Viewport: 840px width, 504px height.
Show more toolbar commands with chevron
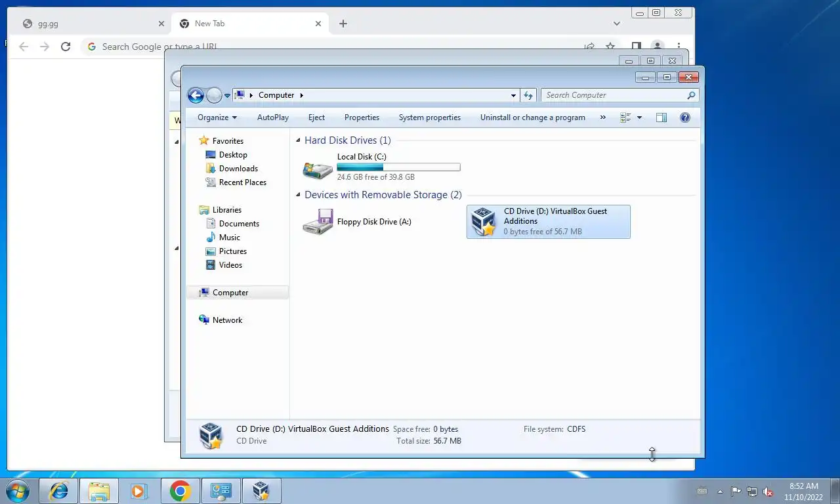(x=603, y=117)
